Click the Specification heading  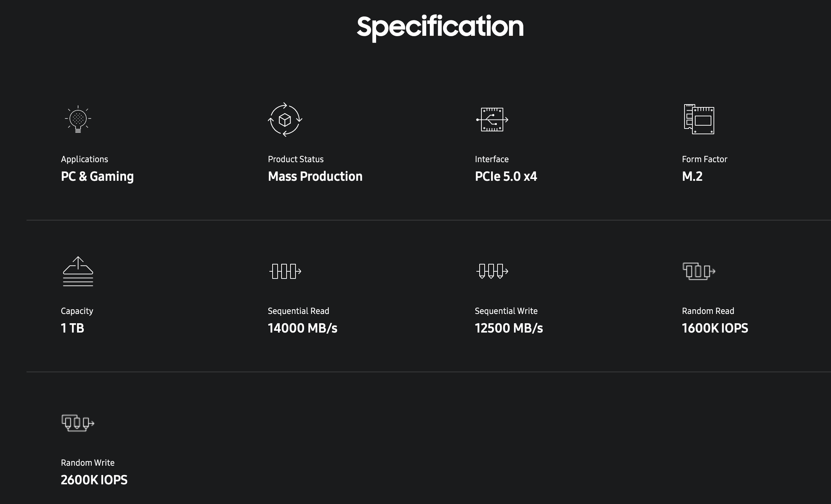point(440,27)
